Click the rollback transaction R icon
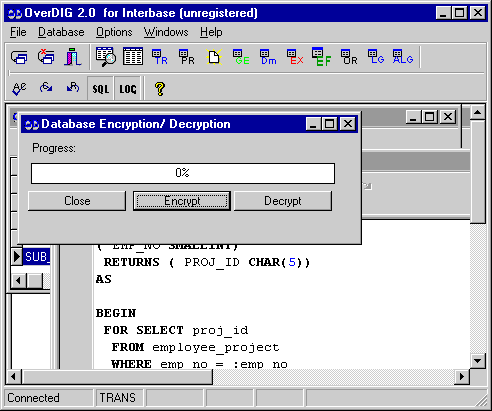 click(x=73, y=88)
